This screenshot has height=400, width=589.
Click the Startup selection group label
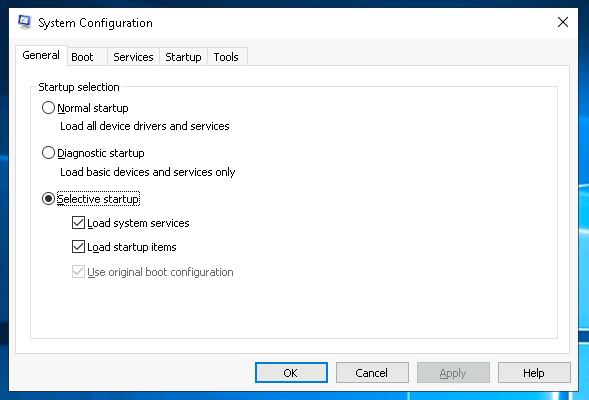(79, 87)
